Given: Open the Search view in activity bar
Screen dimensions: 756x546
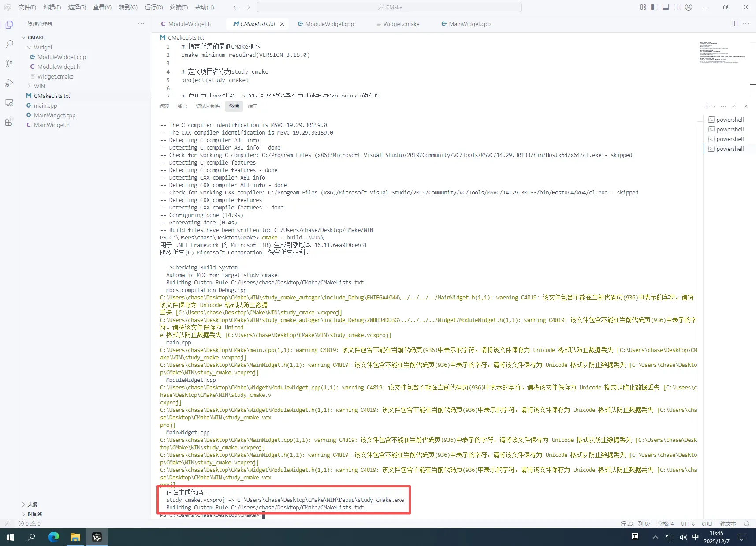Looking at the screenshot, I should click(x=9, y=44).
